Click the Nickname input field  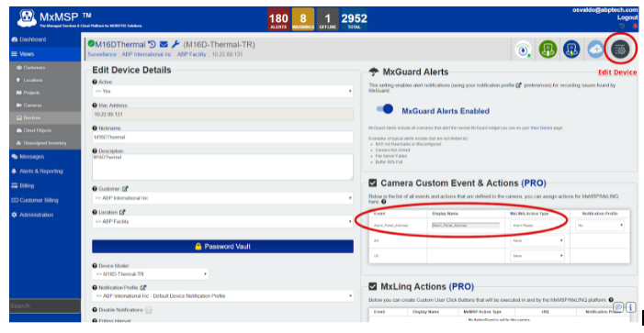[x=222, y=137]
